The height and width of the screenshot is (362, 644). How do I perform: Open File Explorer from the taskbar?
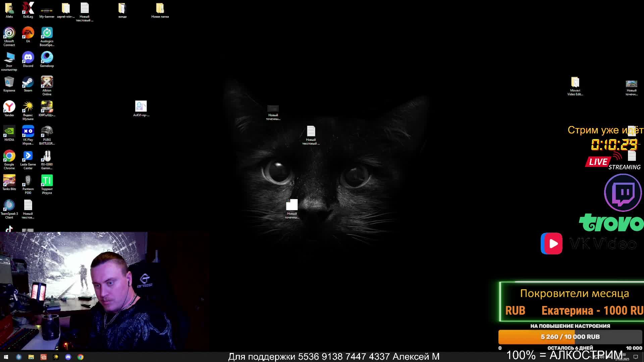coord(31,357)
